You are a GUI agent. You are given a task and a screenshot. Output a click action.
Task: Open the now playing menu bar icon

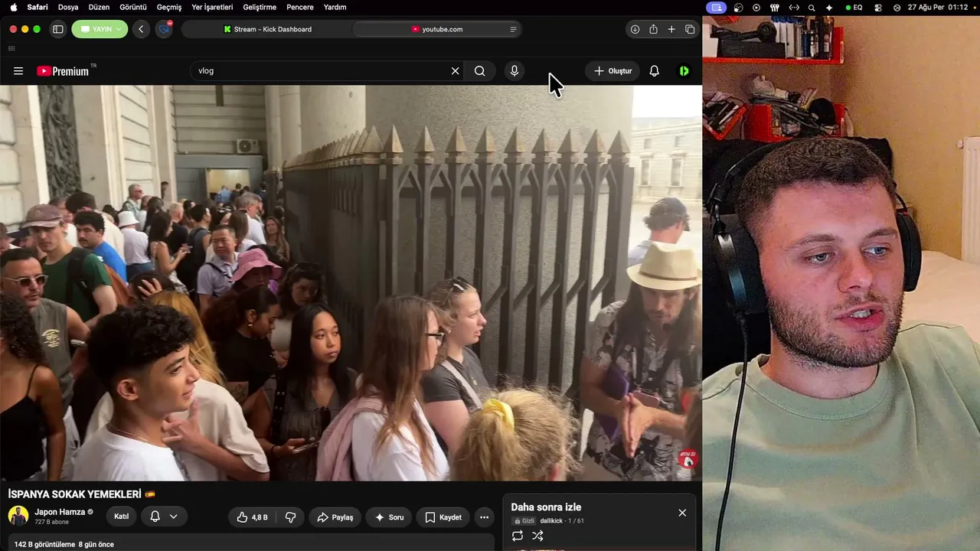point(756,7)
